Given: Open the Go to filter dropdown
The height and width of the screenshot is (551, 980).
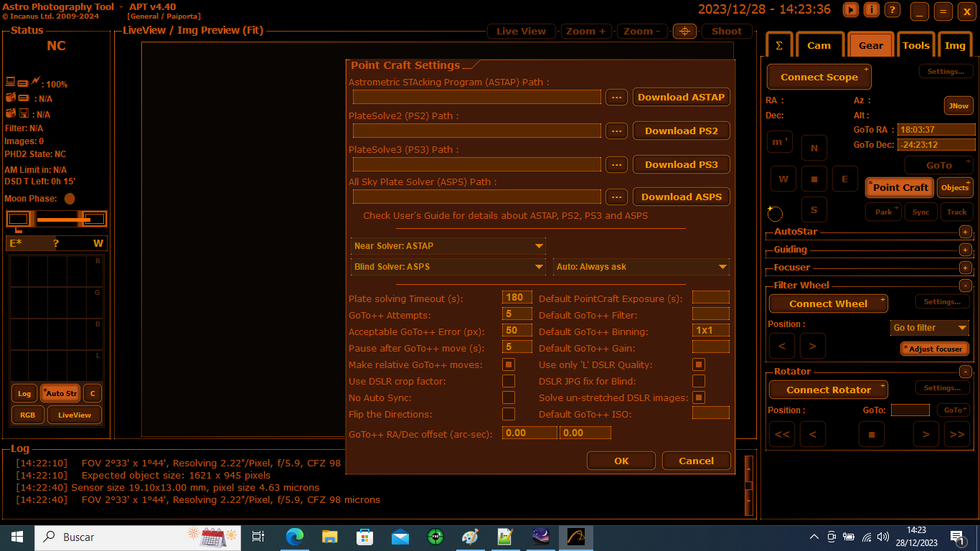Looking at the screenshot, I should pos(930,328).
